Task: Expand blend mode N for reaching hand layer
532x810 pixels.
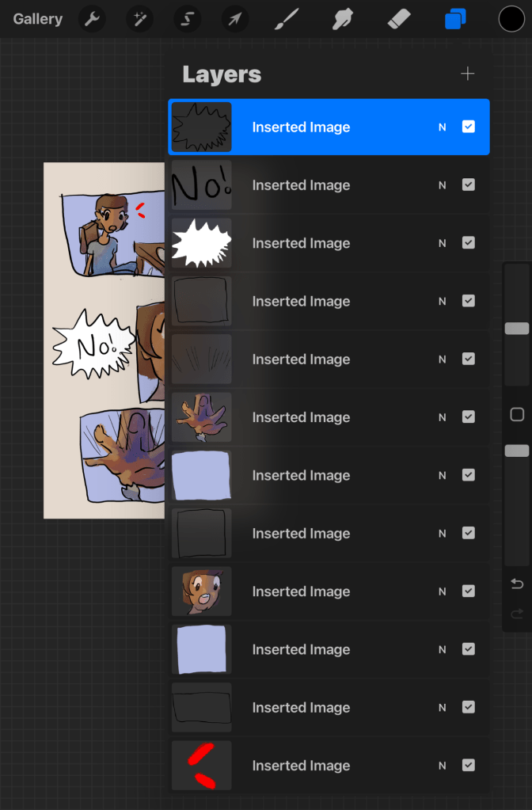Action: click(x=443, y=417)
